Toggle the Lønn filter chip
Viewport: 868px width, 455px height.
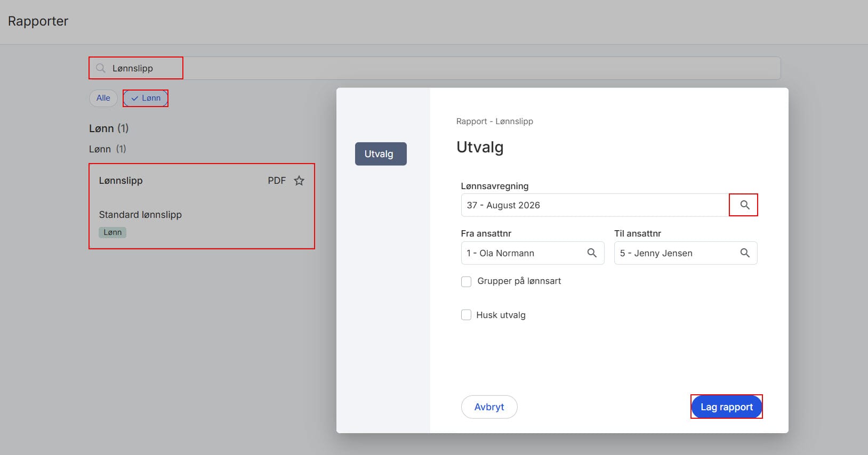click(x=146, y=98)
